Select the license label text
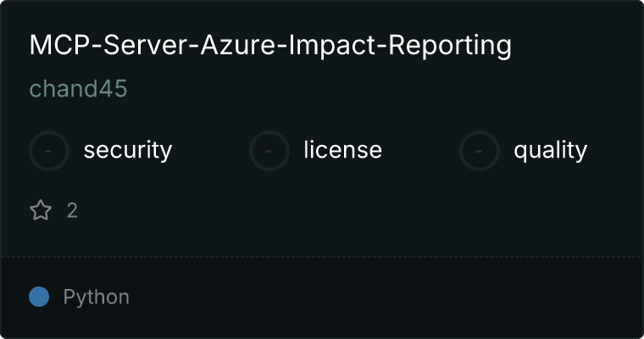 click(342, 151)
